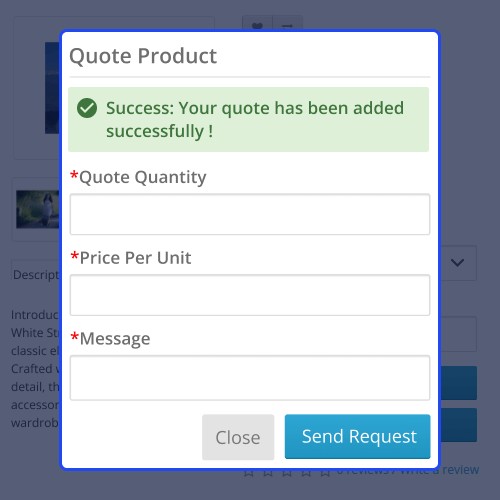Image resolution: width=500 pixels, height=500 pixels.
Task: Close the Quote Product dialog
Action: pos(238,437)
